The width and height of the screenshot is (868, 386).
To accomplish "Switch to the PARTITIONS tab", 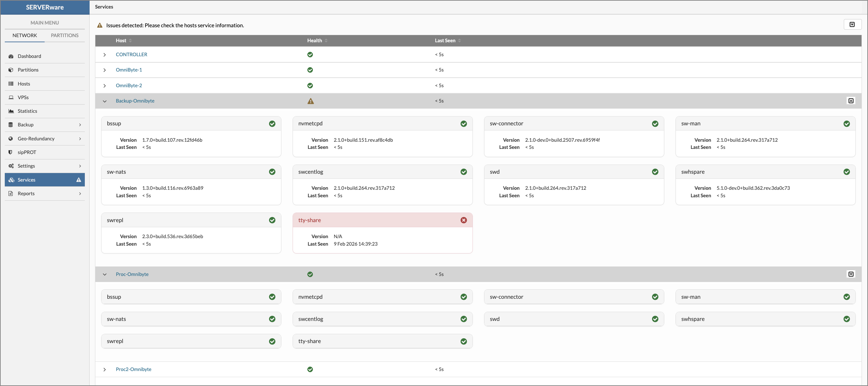I will 65,35.
